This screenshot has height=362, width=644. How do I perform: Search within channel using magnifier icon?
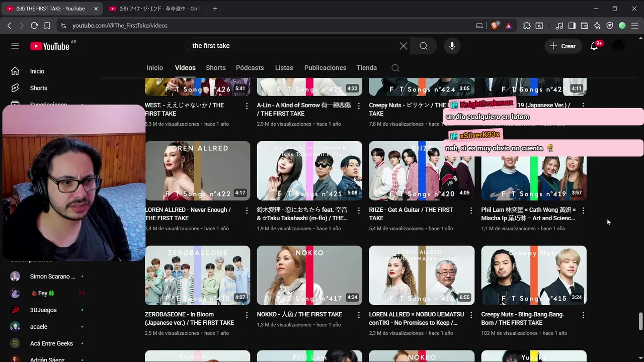(395, 68)
